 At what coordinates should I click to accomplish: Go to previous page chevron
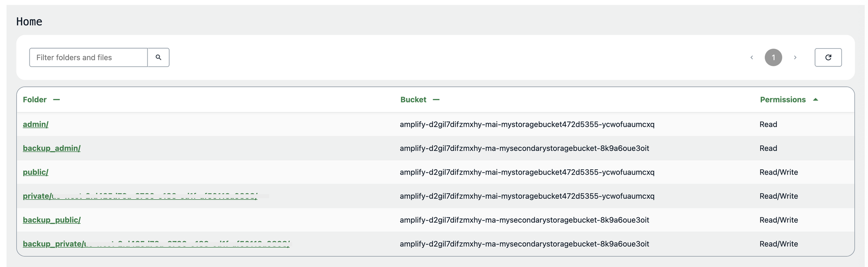pos(752,57)
